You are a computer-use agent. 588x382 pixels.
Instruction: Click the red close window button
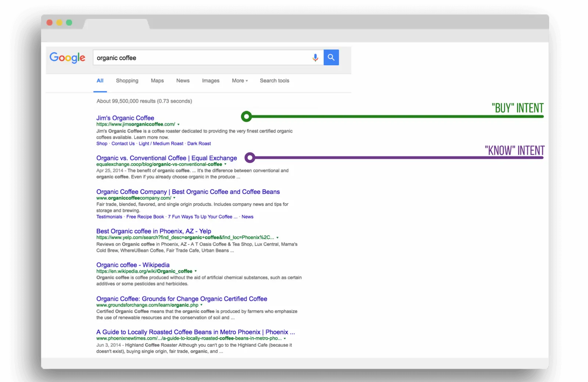(x=50, y=22)
